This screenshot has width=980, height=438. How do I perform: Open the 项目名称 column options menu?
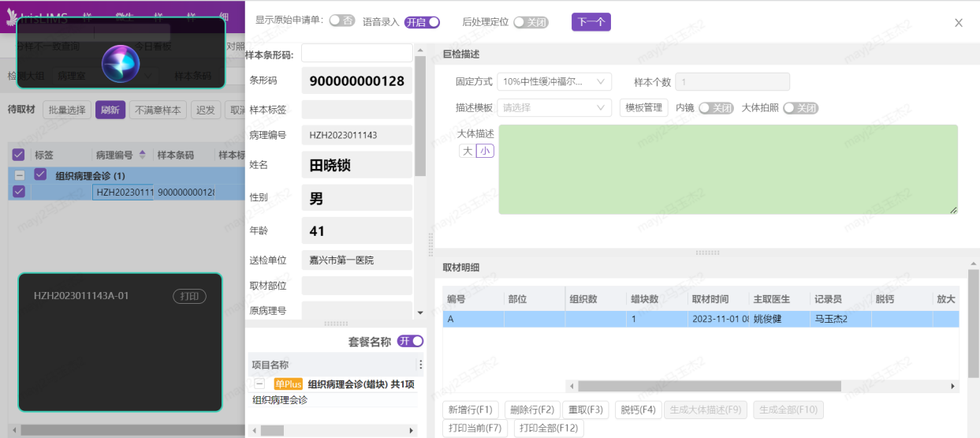[420, 365]
